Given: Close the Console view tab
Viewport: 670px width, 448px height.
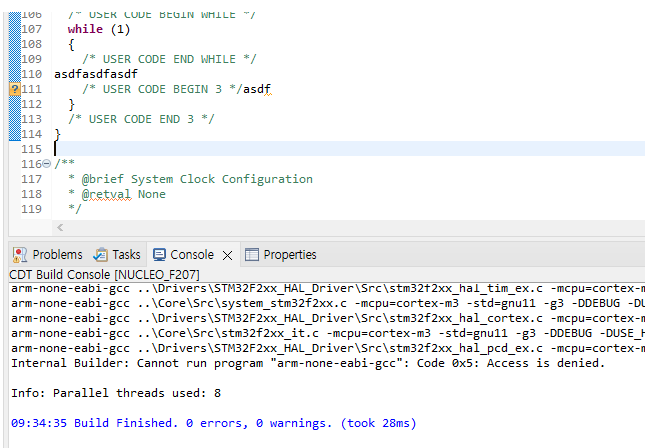Looking at the screenshot, I should pyautogui.click(x=228, y=256).
